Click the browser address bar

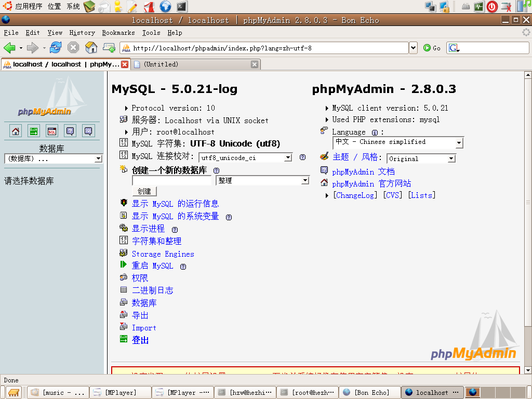(264, 48)
